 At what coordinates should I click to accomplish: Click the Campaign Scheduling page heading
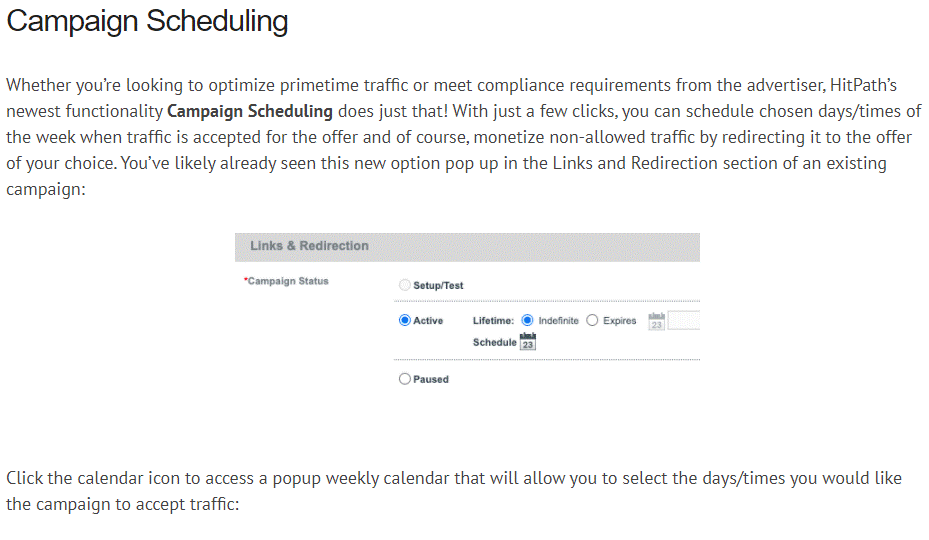[x=147, y=22]
